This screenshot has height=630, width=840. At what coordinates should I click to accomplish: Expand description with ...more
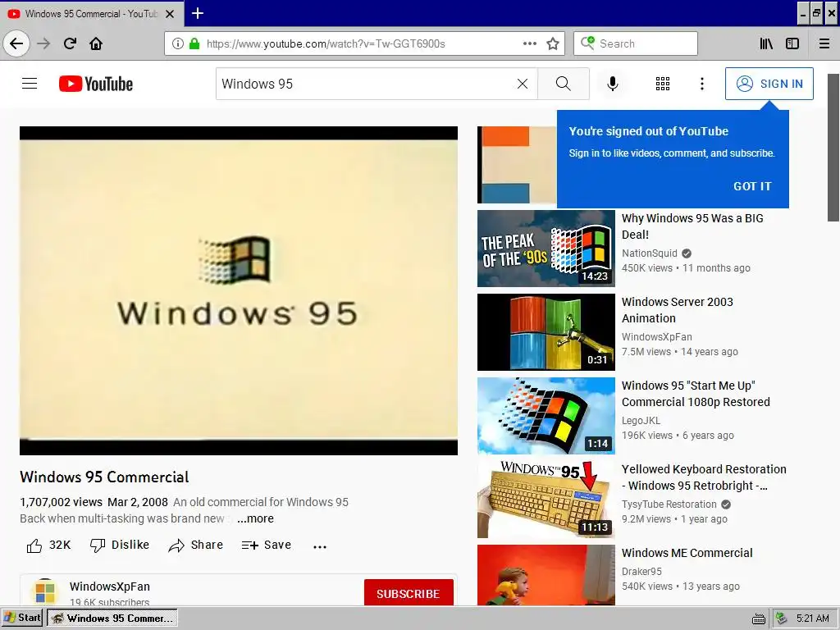click(x=256, y=518)
